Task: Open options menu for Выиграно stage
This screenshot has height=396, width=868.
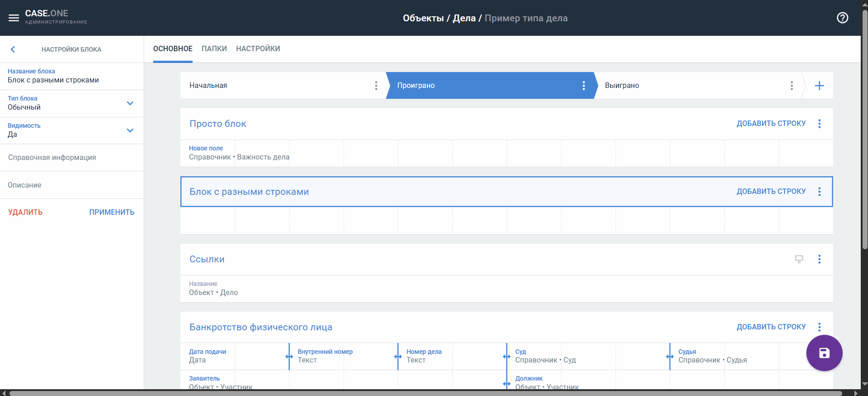Action: (x=791, y=86)
